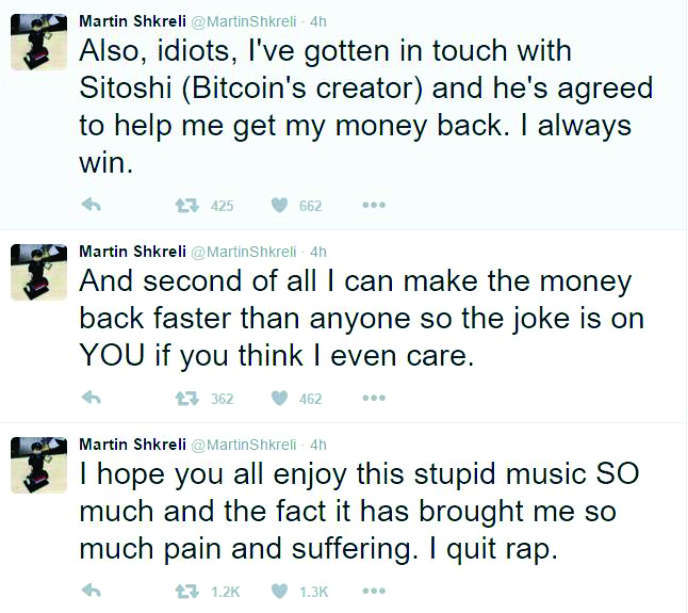
Task: Open the @MartinShkreli handle on the second tweet
Action: pos(243,251)
